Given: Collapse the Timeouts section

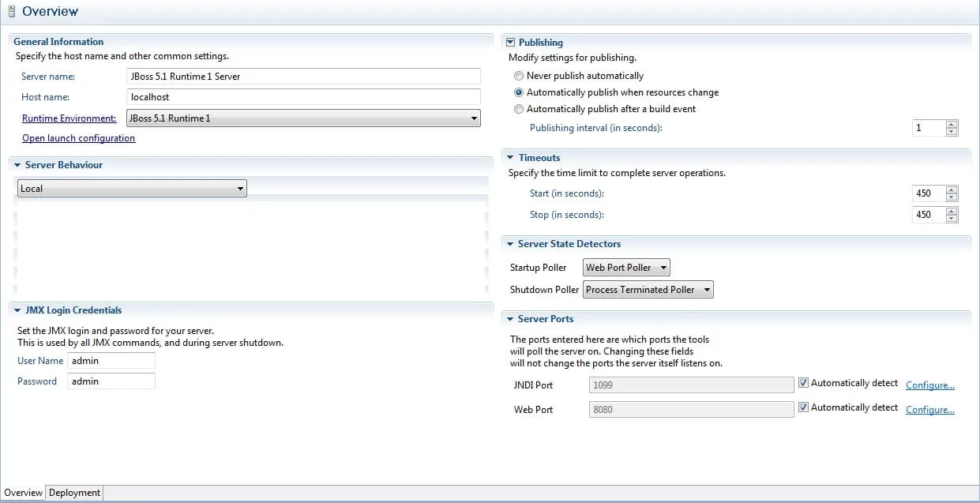Looking at the screenshot, I should tap(510, 158).
